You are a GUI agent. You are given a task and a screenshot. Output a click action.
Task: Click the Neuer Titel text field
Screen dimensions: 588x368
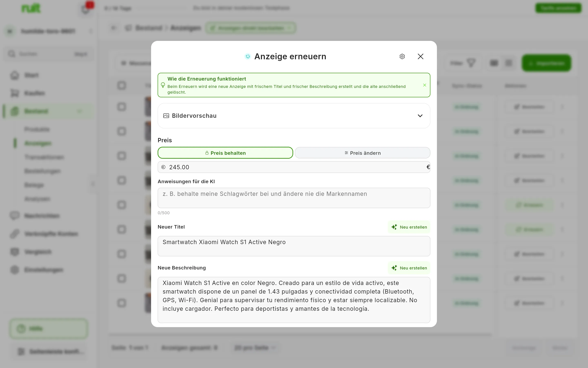coord(294,246)
